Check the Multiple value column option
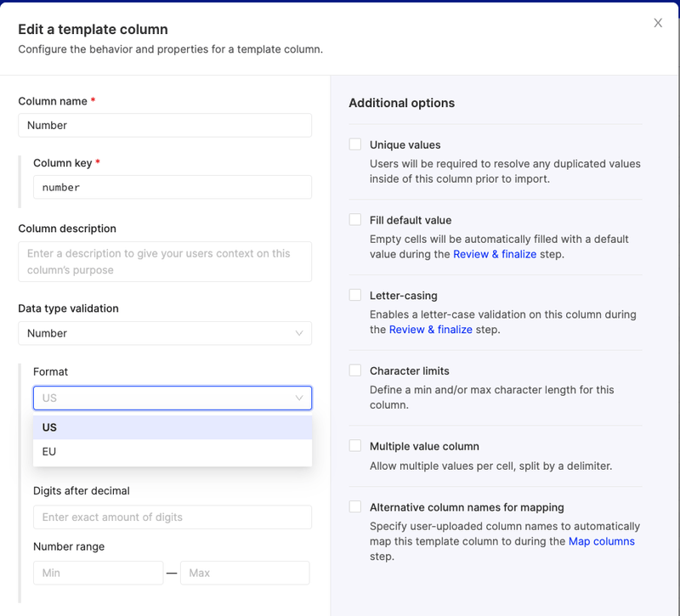The height and width of the screenshot is (616, 680). pos(354,445)
